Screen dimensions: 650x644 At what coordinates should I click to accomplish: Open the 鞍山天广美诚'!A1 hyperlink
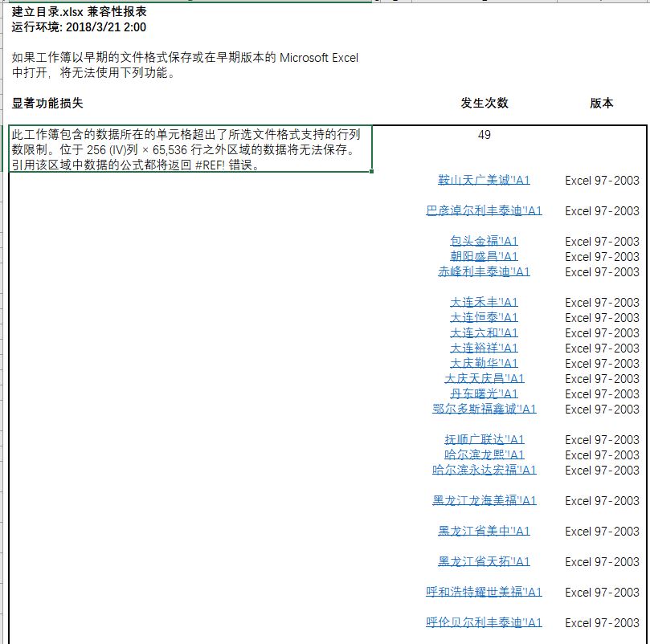coord(484,180)
